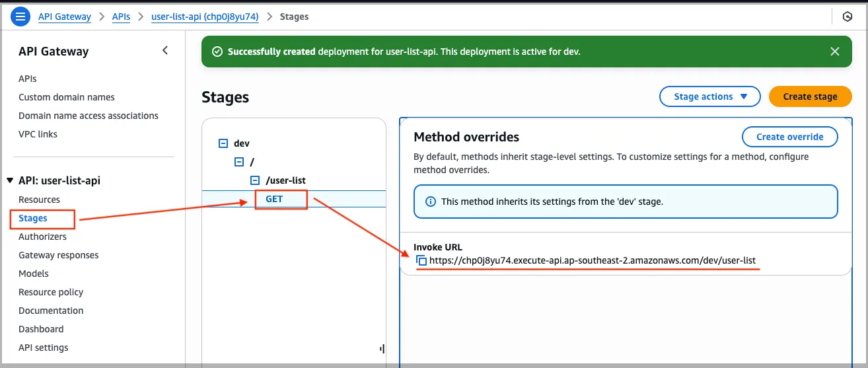Select the GET method in stage tree

[274, 199]
